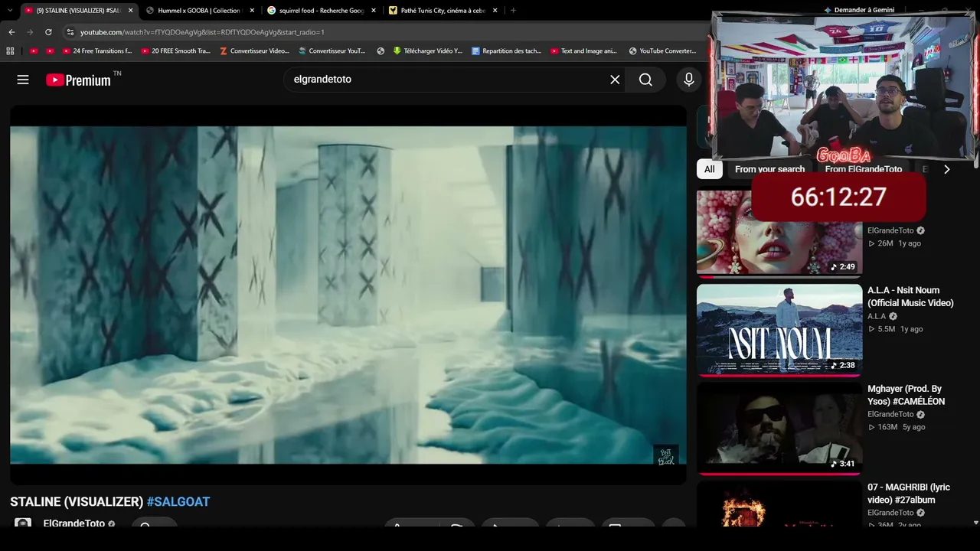Select the All filter chip
The height and width of the screenshot is (551, 980).
tap(710, 169)
